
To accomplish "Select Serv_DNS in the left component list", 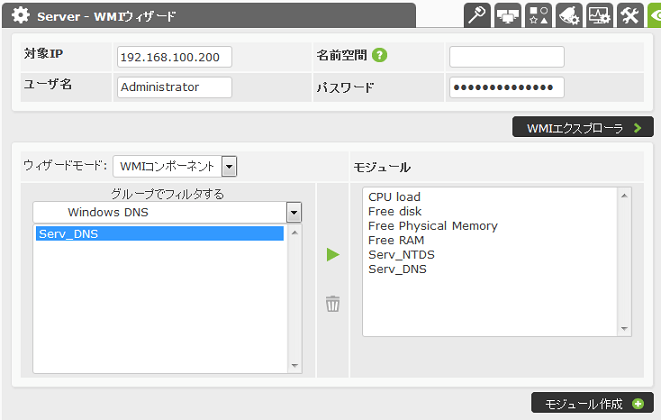I will (x=158, y=234).
